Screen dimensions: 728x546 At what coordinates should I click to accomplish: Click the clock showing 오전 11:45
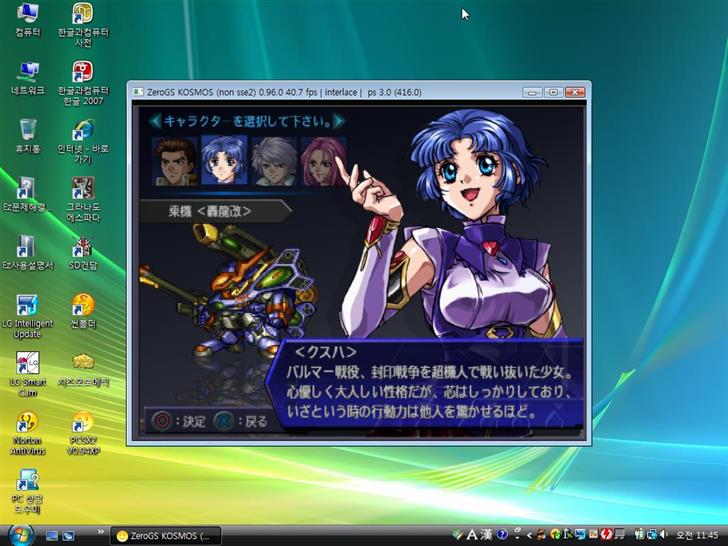coord(697,535)
